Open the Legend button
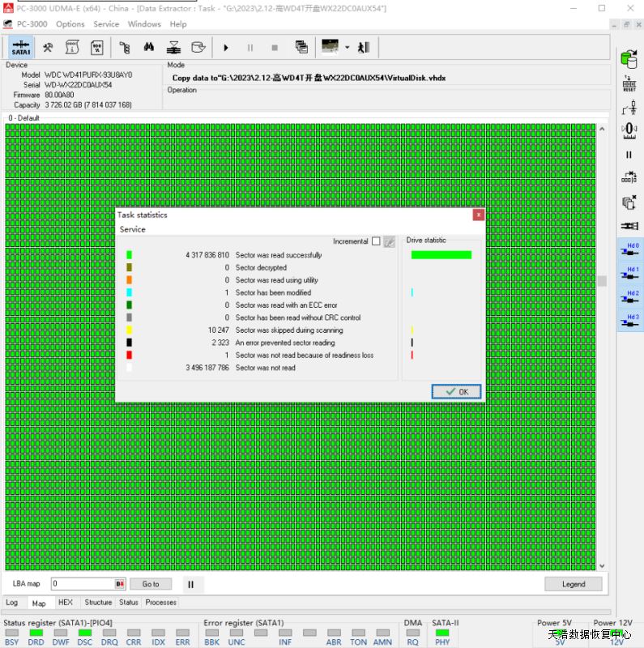This screenshot has height=648, width=644. pos(573,584)
